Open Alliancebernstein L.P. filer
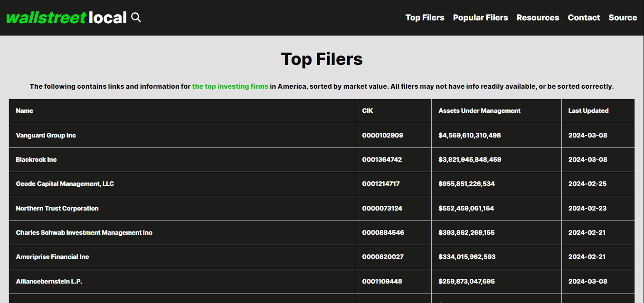This screenshot has height=303, width=644. coord(49,281)
